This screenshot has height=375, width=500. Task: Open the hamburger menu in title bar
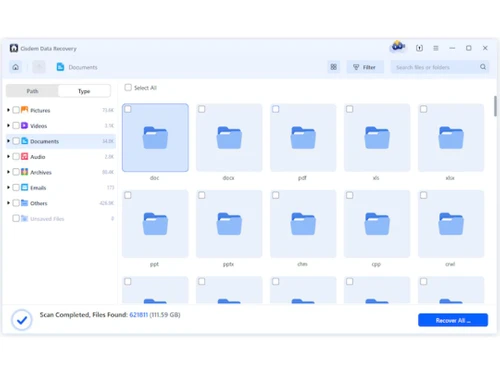[436, 48]
